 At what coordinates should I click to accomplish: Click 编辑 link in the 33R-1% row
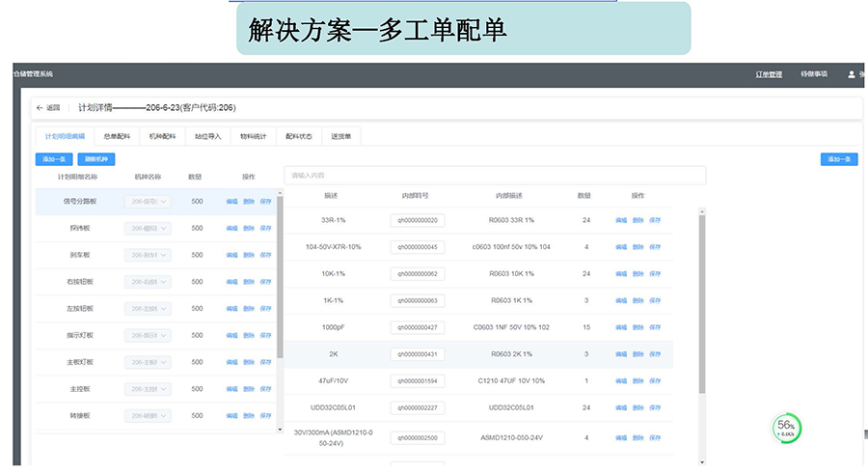621,220
